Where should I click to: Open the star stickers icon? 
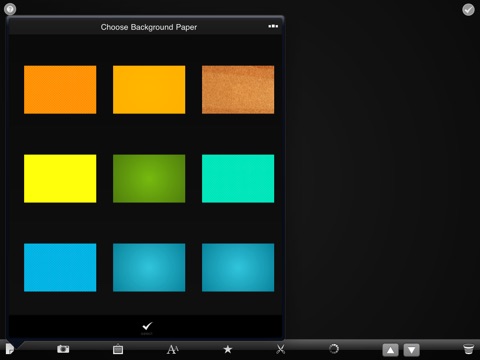pyautogui.click(x=228, y=349)
